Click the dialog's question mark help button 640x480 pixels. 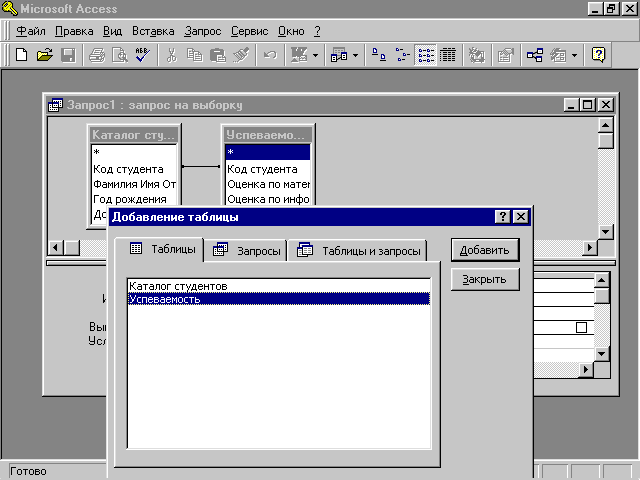[x=503, y=216]
